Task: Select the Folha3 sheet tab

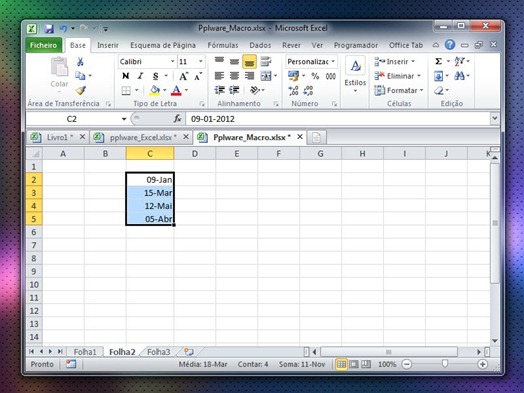Action: point(158,352)
